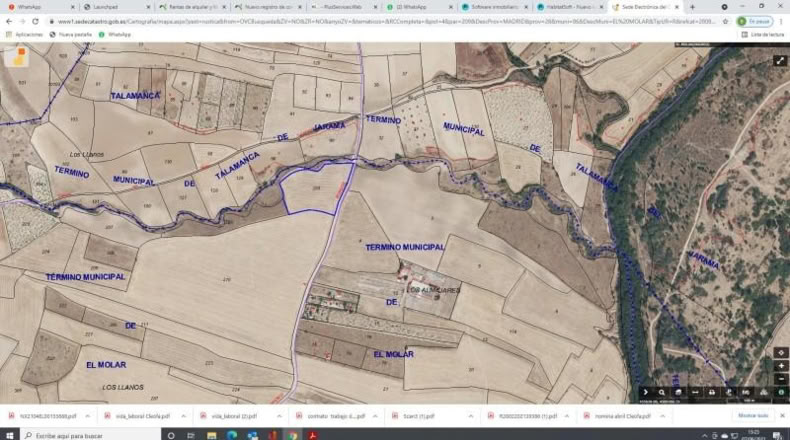The width and height of the screenshot is (790, 440).
Task: Open File Explorer from taskbar
Action: (x=211, y=435)
